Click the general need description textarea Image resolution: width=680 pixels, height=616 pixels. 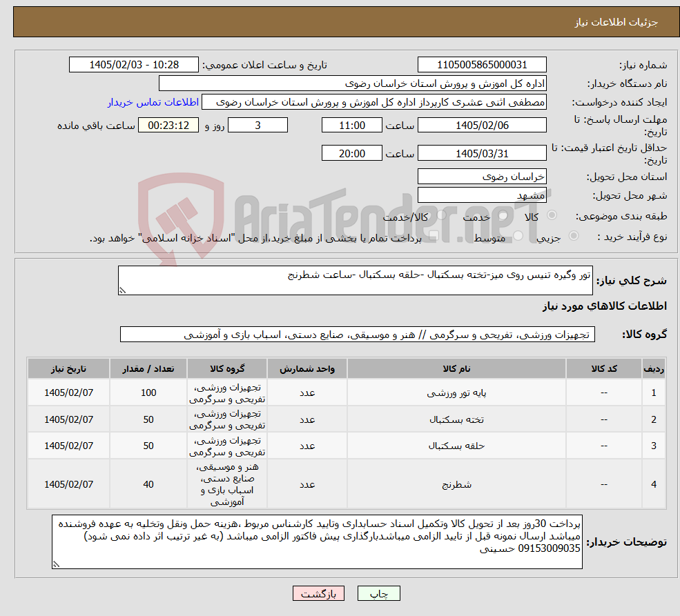pyautogui.click(x=355, y=280)
